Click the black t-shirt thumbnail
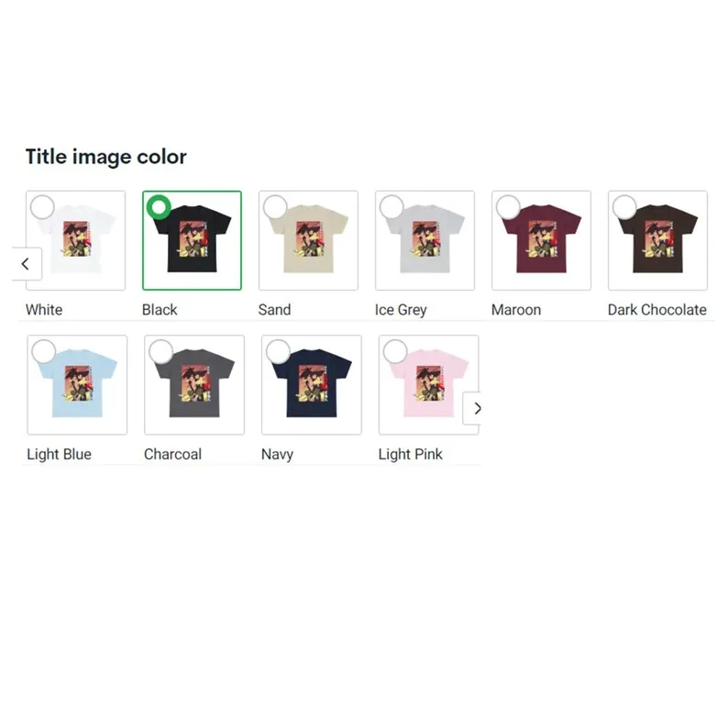This screenshot has width=728, height=728. 193,240
